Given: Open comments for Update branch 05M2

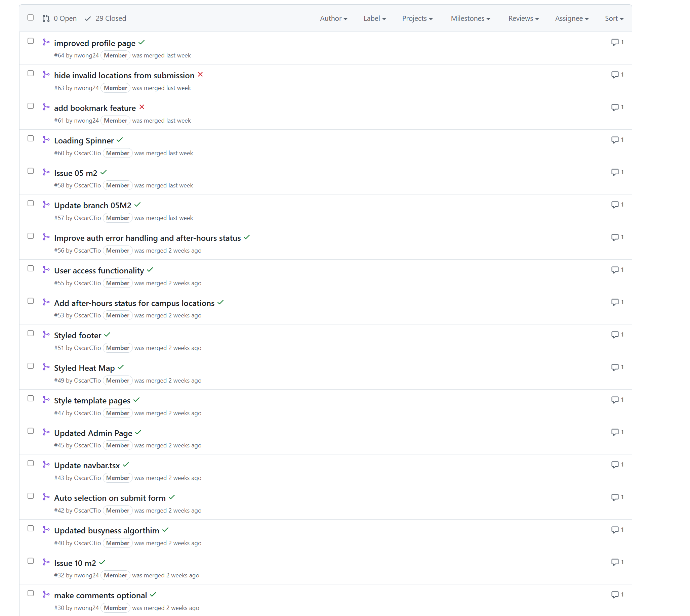Looking at the screenshot, I should tap(617, 205).
